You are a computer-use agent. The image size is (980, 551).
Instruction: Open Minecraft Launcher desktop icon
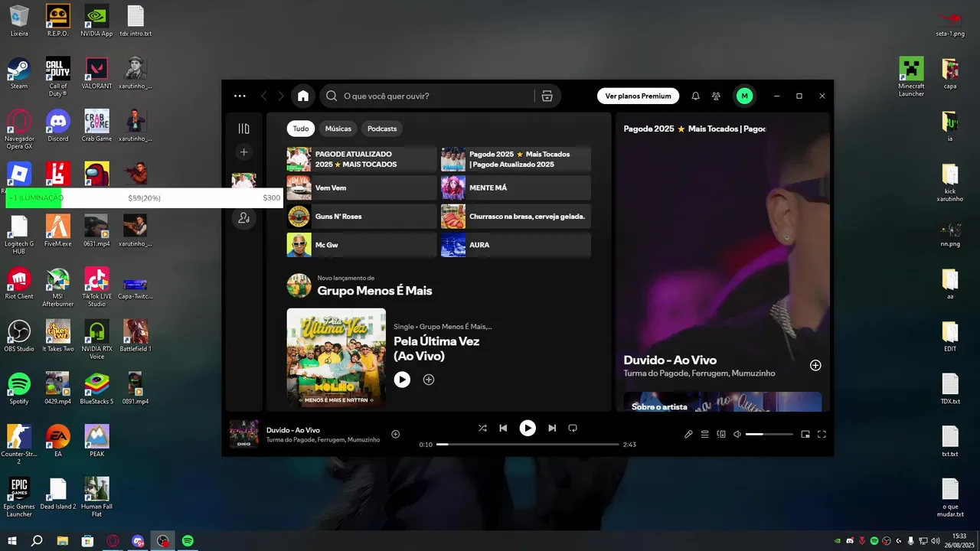[911, 77]
